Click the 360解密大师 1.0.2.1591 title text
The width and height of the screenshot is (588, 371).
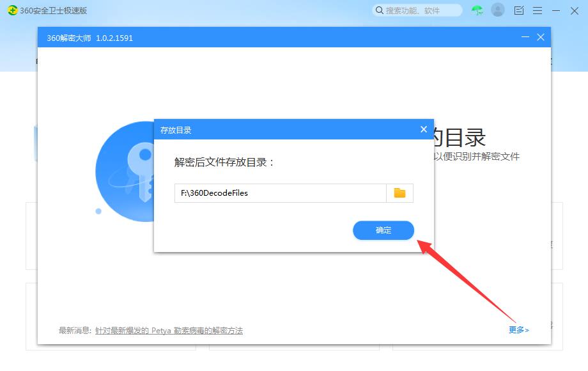89,38
